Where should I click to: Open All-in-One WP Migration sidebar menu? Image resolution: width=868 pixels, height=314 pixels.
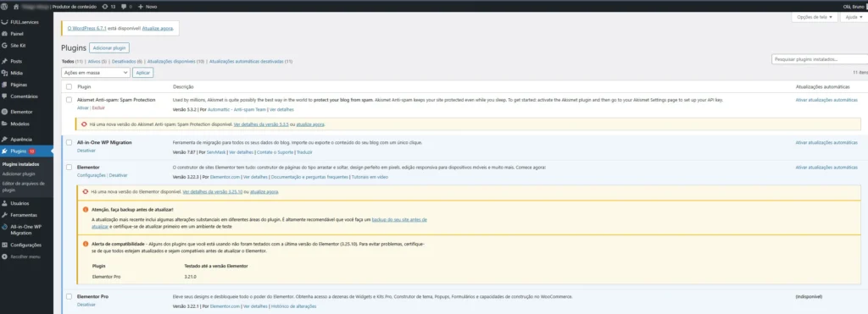[x=26, y=229]
